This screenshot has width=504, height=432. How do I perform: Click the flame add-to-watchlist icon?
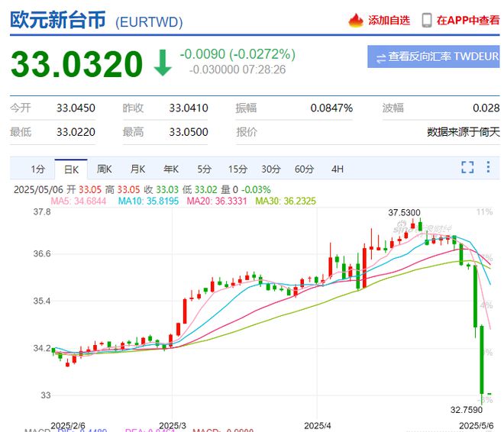[x=356, y=21]
